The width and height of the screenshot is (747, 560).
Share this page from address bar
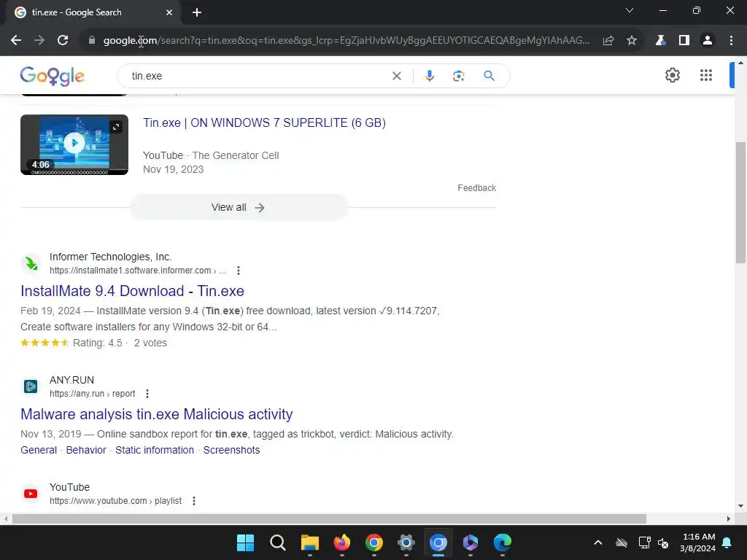[608, 41]
